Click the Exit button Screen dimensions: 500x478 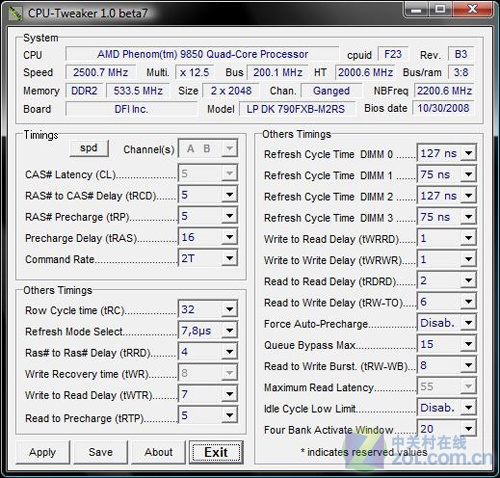pyautogui.click(x=216, y=452)
